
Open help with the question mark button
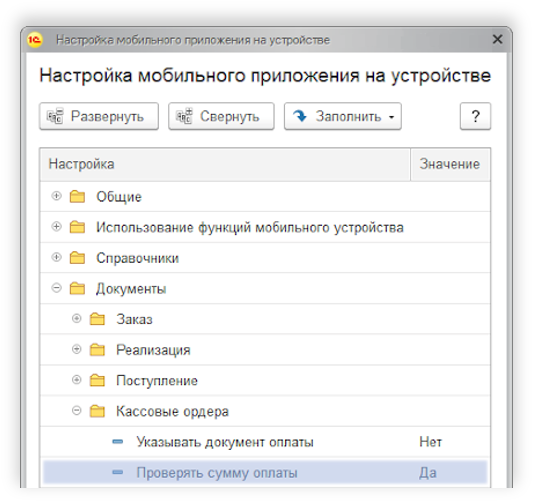475,116
